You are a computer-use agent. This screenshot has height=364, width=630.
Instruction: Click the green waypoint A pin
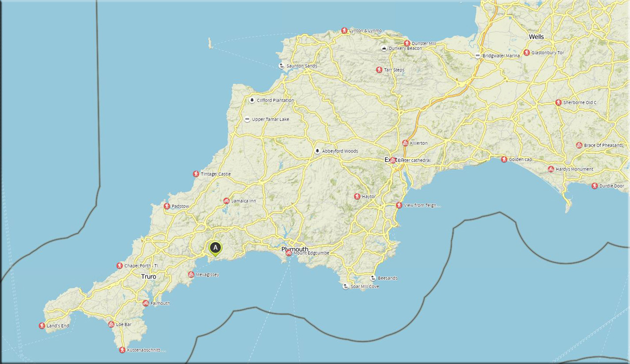click(215, 248)
